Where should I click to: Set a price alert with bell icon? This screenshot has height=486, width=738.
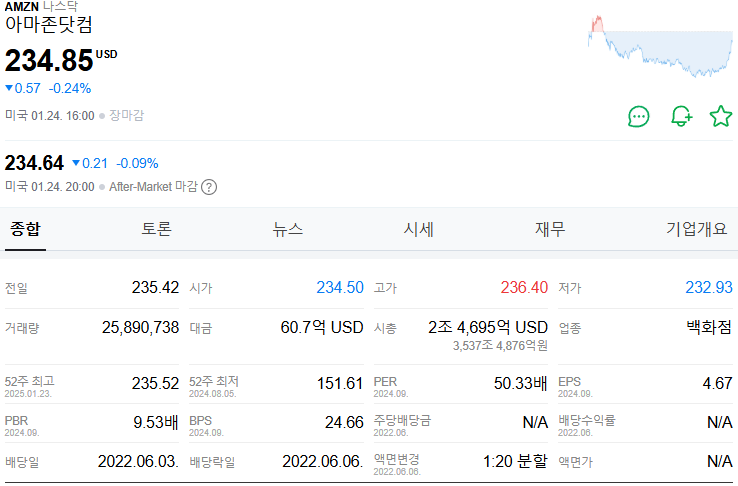(x=682, y=116)
